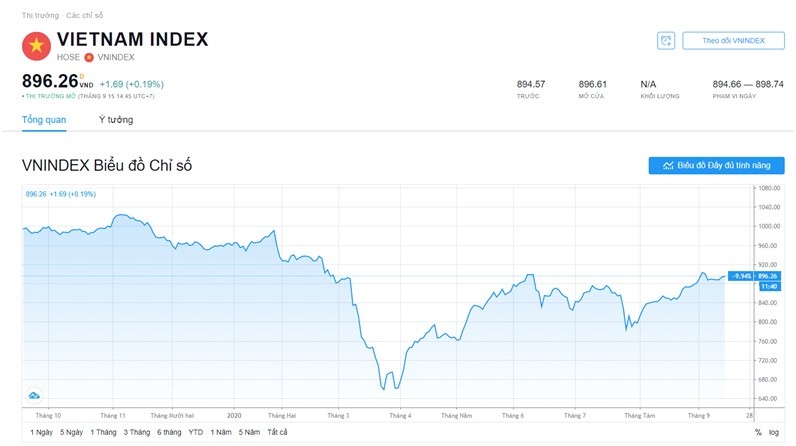796x446 pixels.
Task: Select the YTD time range
Action: click(x=196, y=432)
